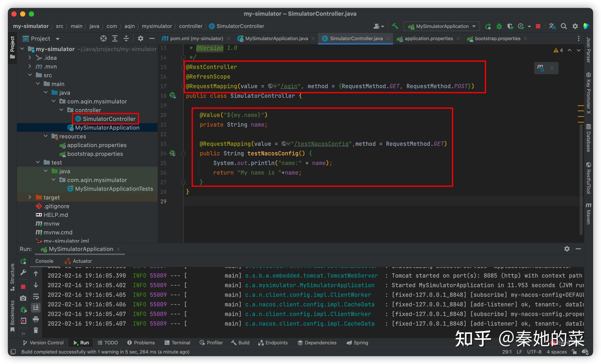Viewport: 601px width, 364px height.
Task: Click the Select Opened File crosshair icon
Action: click(104, 39)
